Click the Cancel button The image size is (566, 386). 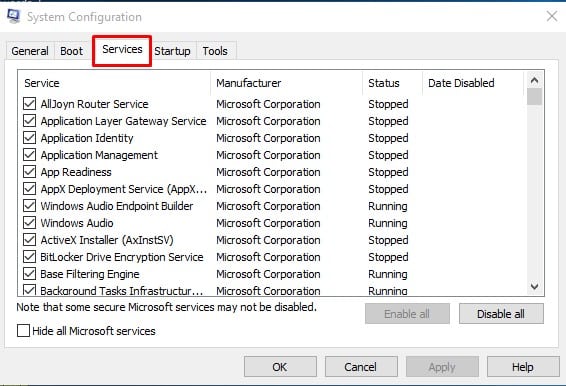361,367
